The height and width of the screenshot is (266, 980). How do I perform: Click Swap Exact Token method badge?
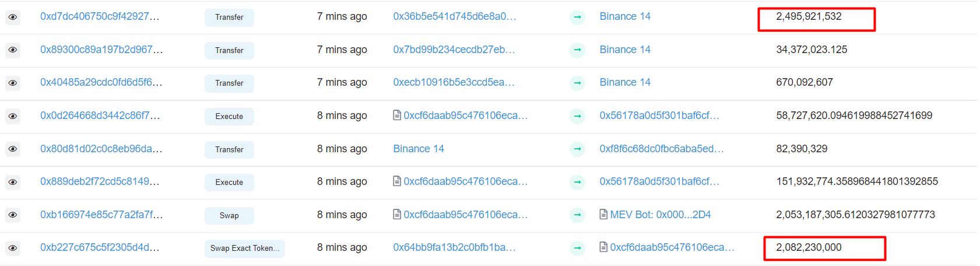pos(245,249)
